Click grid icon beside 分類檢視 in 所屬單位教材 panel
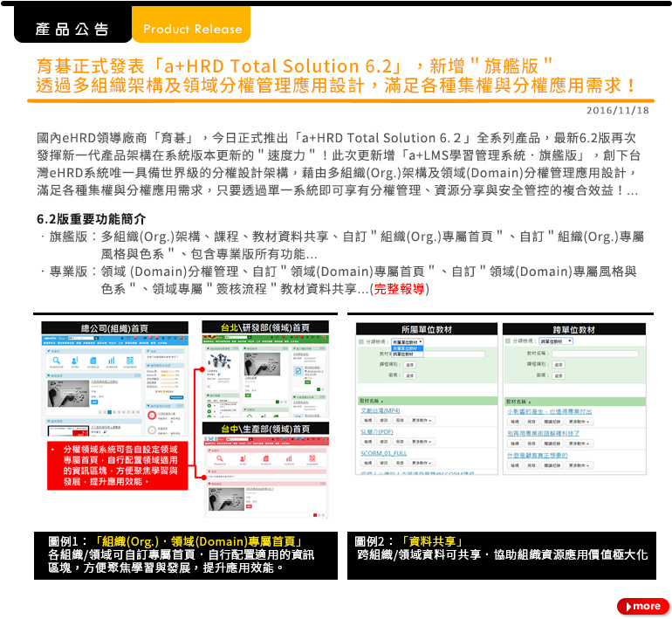 360,341
